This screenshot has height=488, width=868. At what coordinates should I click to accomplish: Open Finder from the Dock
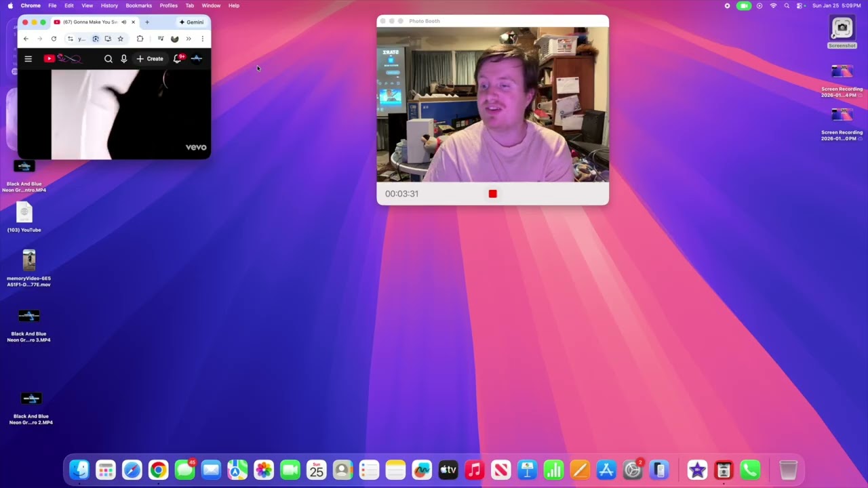pyautogui.click(x=79, y=470)
